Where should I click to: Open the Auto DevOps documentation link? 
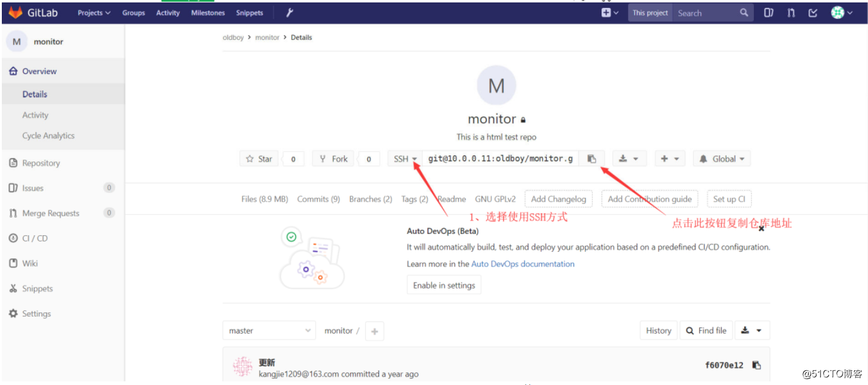click(x=523, y=264)
